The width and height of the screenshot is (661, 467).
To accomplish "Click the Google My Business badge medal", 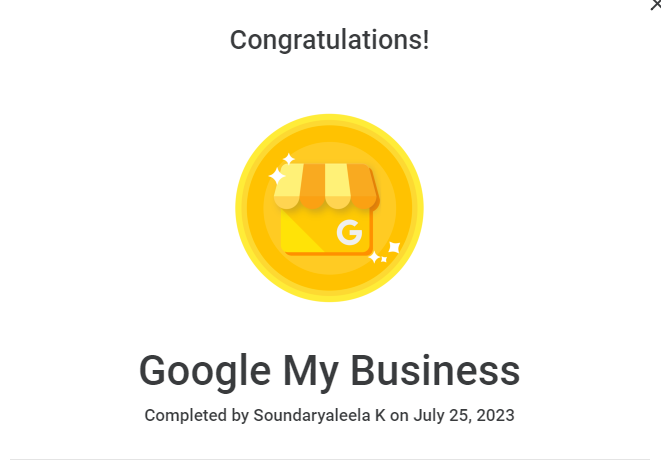I will tap(329, 207).
